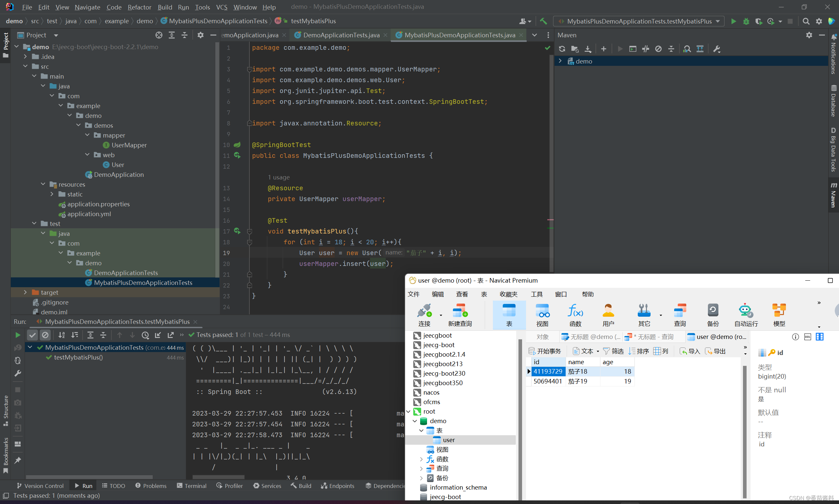Open Navicat 用户 user icon
This screenshot has width=839, height=504.
point(608,315)
